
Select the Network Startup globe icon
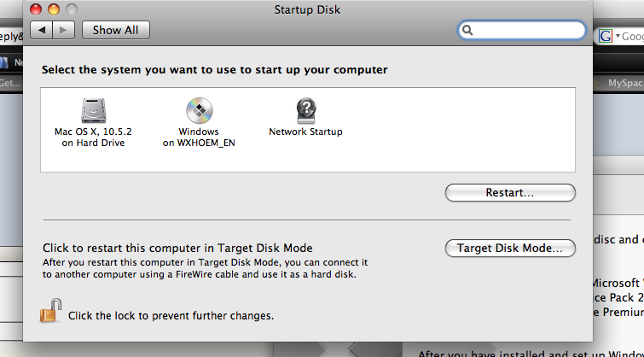point(306,111)
